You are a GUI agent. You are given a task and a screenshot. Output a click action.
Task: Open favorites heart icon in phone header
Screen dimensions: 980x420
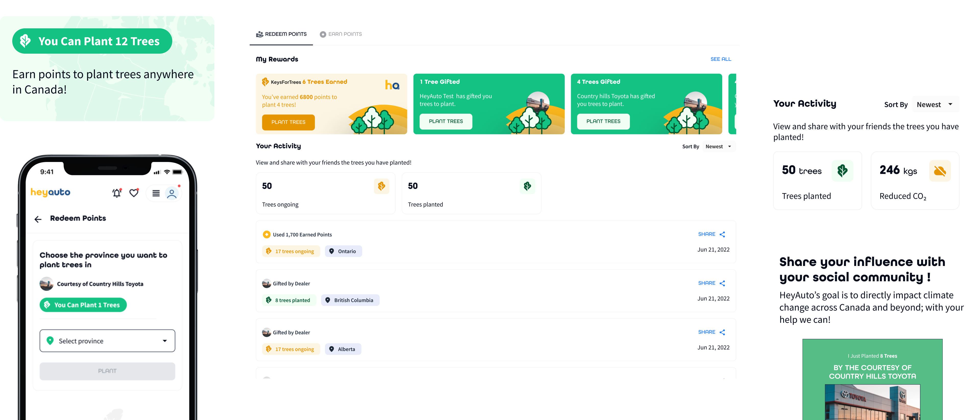pos(134,193)
